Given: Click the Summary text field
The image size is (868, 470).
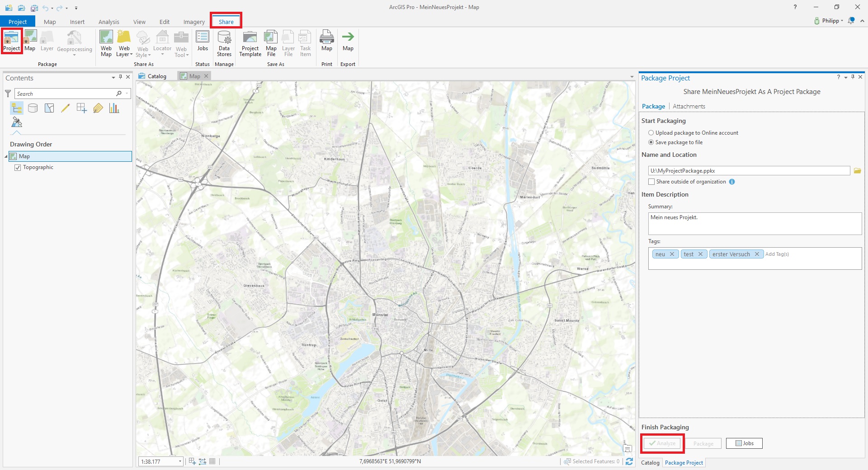Looking at the screenshot, I should pos(755,223).
